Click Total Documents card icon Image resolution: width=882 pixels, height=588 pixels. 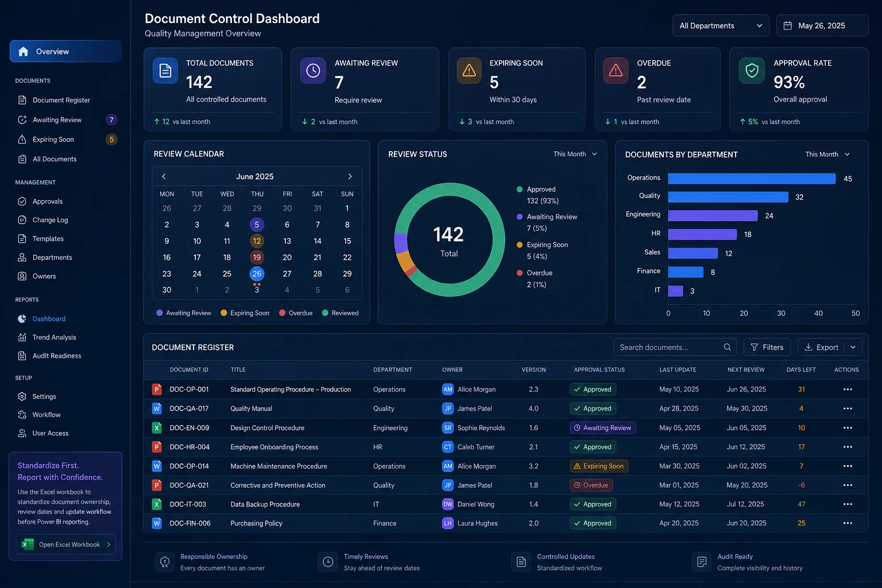pyautogui.click(x=165, y=71)
